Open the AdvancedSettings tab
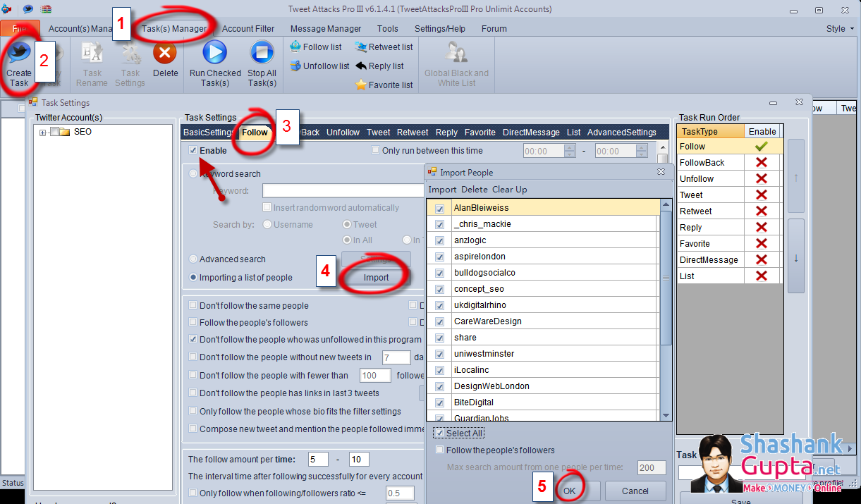 [622, 132]
